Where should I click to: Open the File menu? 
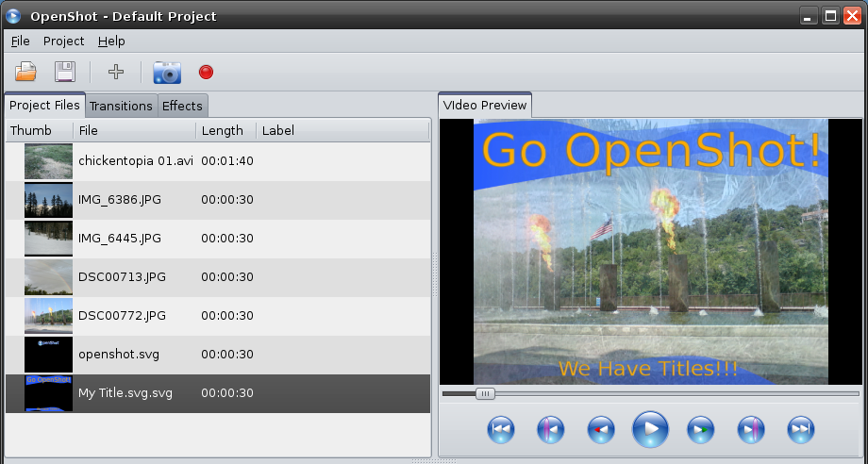(x=20, y=41)
